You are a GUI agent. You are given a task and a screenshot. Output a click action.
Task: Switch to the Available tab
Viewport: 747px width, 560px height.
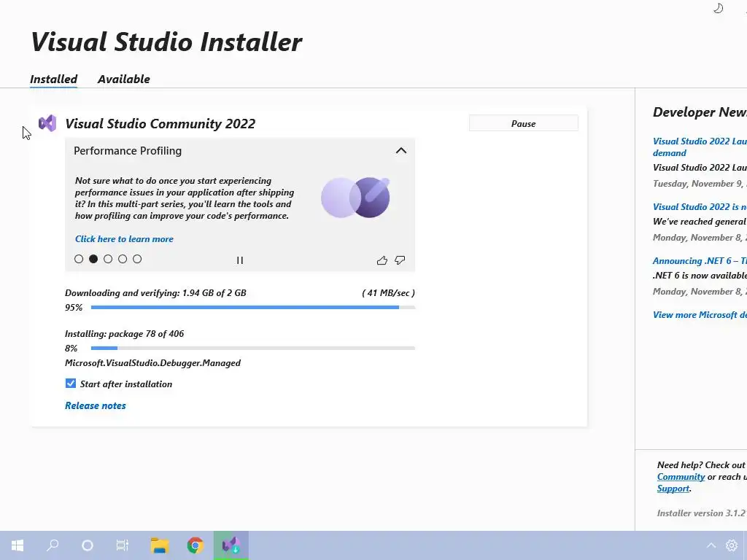[123, 79]
